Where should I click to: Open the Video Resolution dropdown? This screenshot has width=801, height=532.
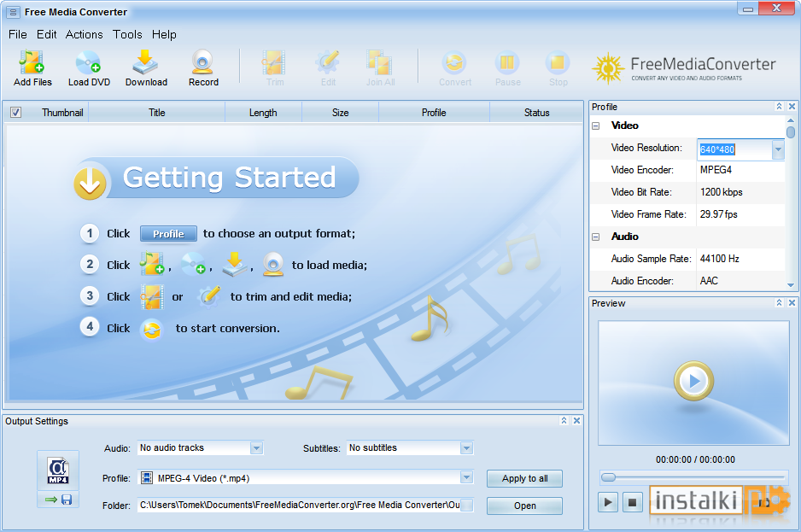click(778, 149)
